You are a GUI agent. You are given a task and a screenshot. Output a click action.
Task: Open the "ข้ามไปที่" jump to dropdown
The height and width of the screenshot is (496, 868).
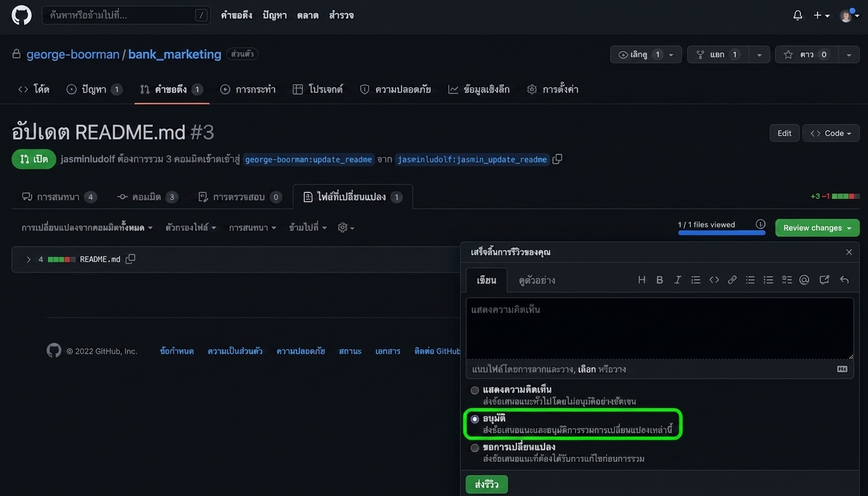coord(308,228)
